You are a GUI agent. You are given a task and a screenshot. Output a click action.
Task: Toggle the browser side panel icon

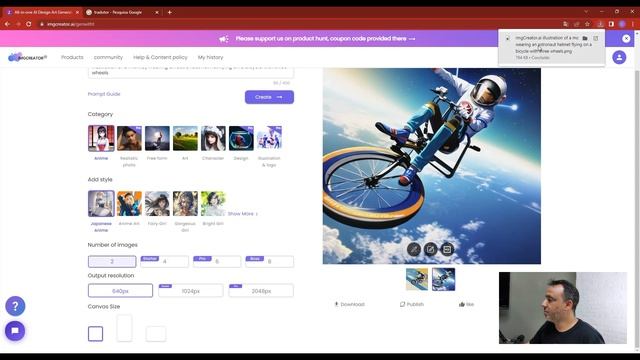point(611,24)
